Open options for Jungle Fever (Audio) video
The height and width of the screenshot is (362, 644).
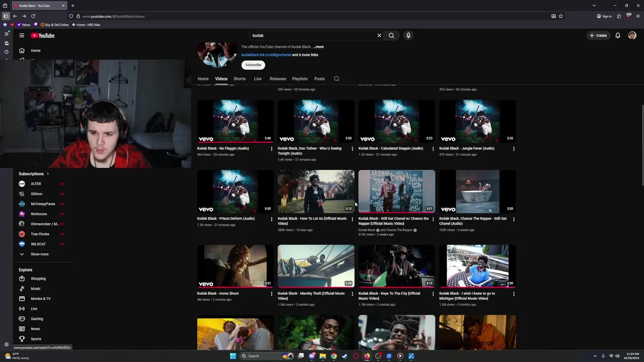click(x=514, y=149)
